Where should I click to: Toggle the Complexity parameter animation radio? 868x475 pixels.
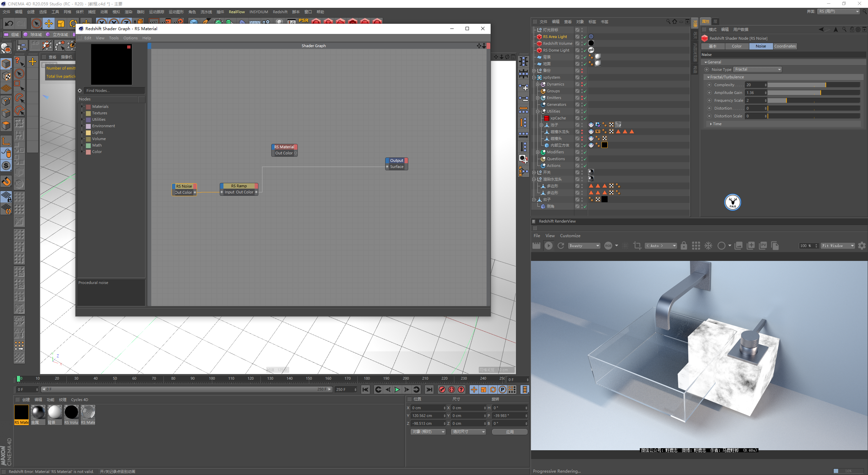[x=709, y=85]
